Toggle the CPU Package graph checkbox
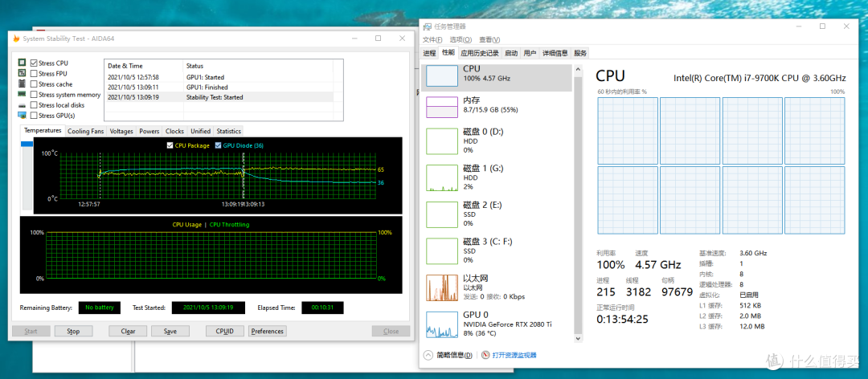 pos(170,145)
